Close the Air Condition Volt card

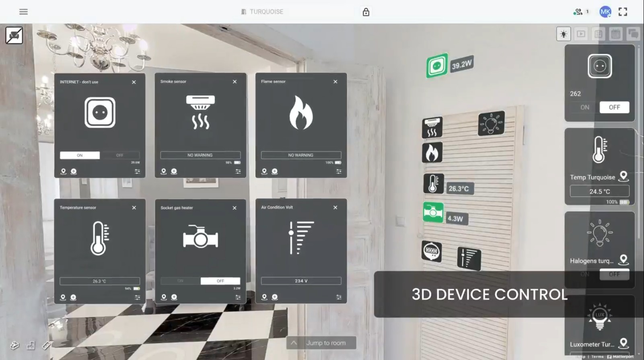(x=335, y=208)
